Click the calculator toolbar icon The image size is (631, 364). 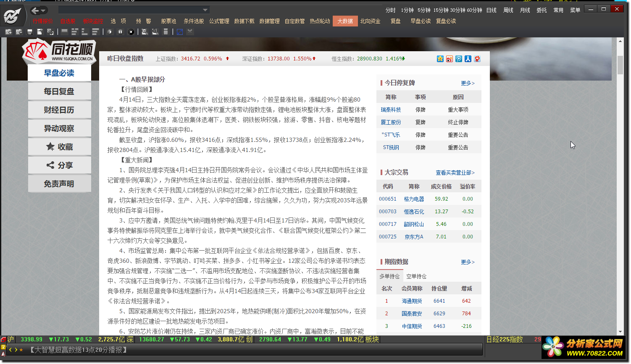pyautogui.click(x=166, y=31)
